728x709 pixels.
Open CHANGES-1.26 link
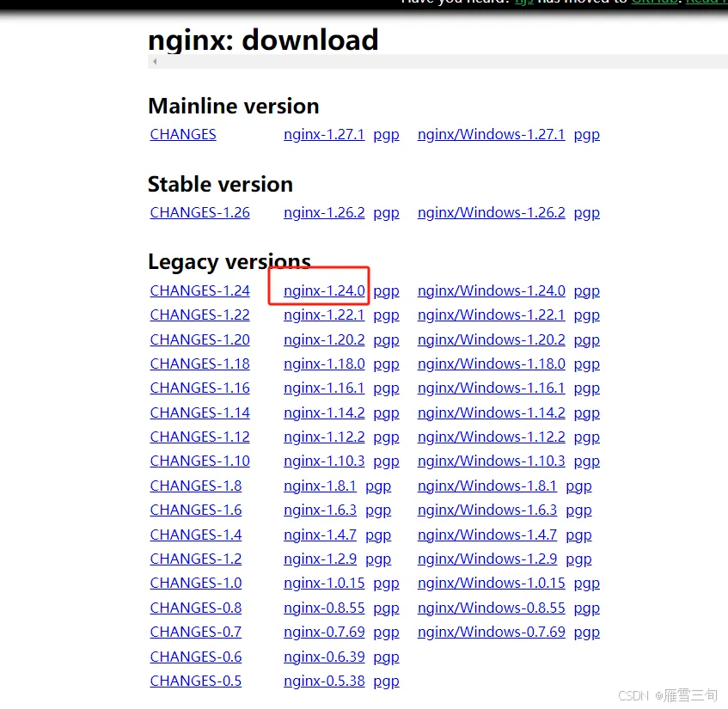click(199, 212)
